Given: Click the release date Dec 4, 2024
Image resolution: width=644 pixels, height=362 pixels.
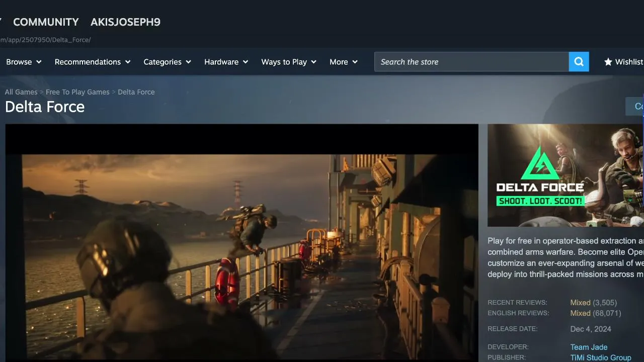Looking at the screenshot, I should 591,329.
